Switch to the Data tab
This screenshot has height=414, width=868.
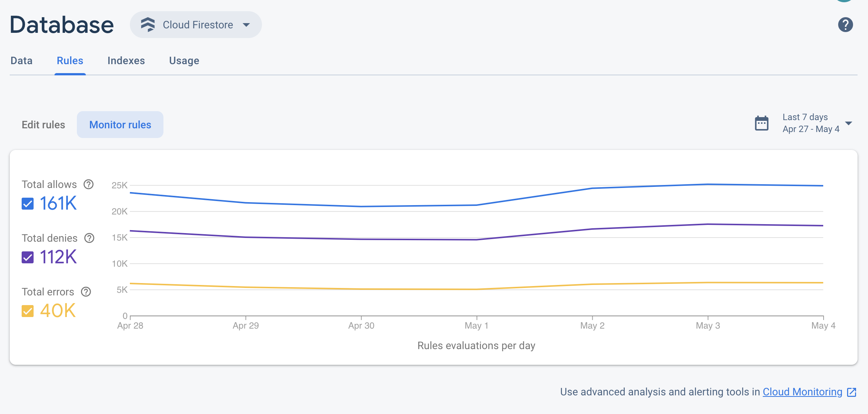[x=21, y=61]
